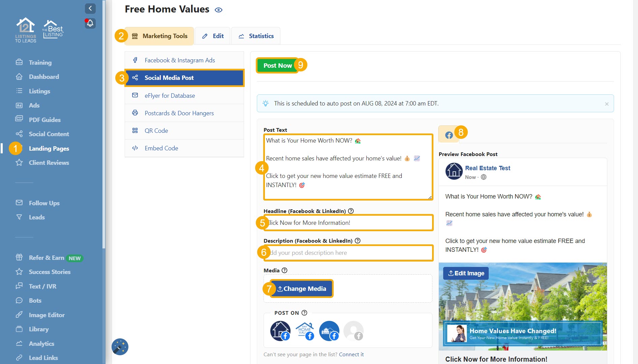
Task: Open QR Code in marketing tools list
Action: click(x=156, y=131)
